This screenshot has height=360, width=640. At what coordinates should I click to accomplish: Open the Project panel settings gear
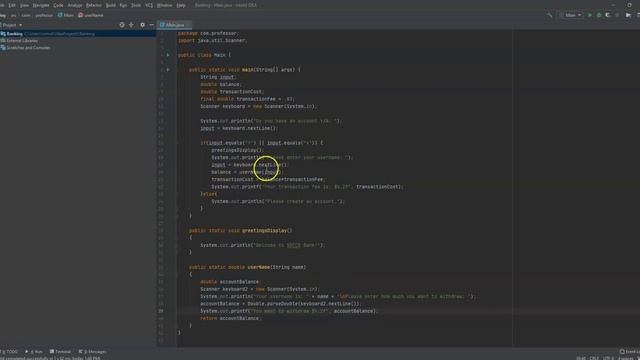click(x=142, y=25)
